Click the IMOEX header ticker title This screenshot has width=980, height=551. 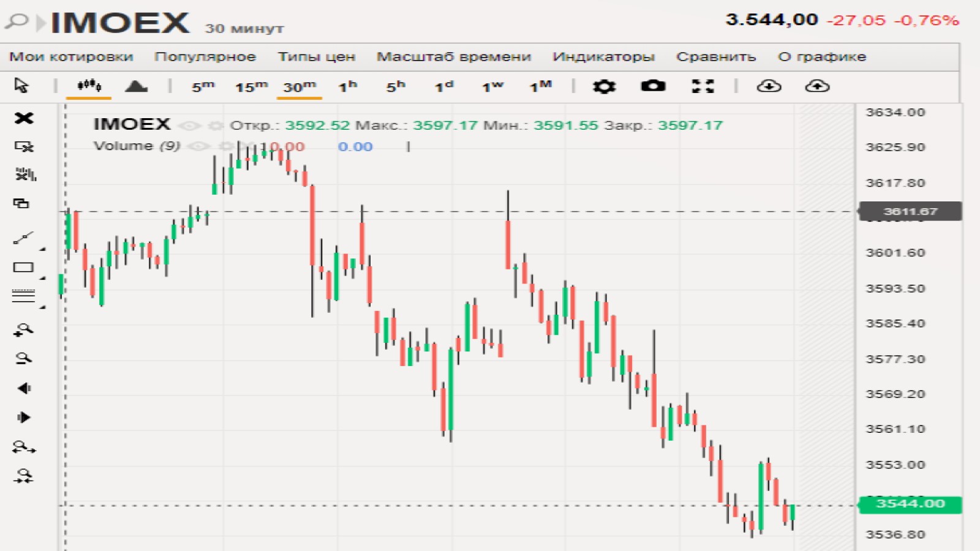[120, 23]
